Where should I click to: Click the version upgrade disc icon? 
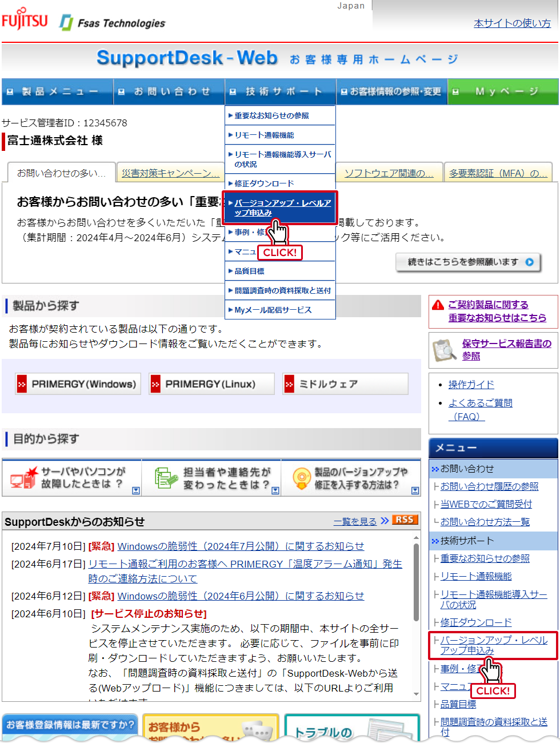(x=301, y=478)
